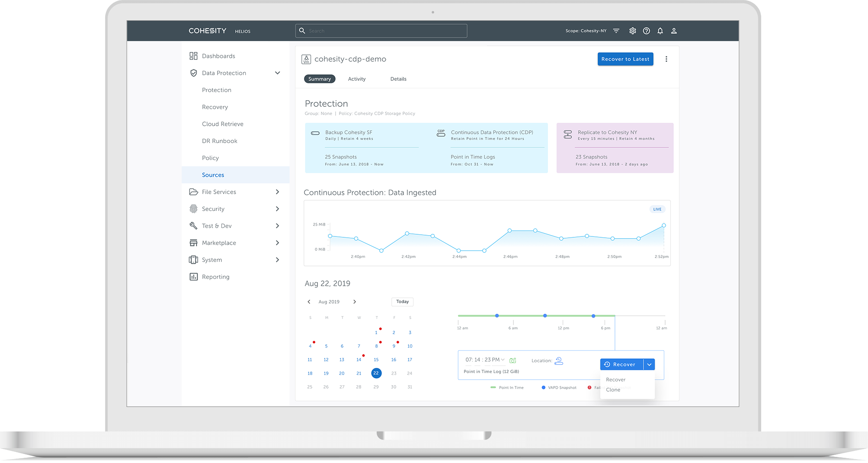The width and height of the screenshot is (868, 463).
Task: Click the Cohesity Helios logo
Action: (220, 31)
